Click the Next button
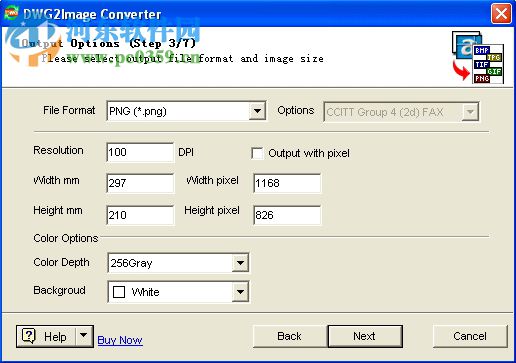The height and width of the screenshot is (363, 516). point(365,336)
